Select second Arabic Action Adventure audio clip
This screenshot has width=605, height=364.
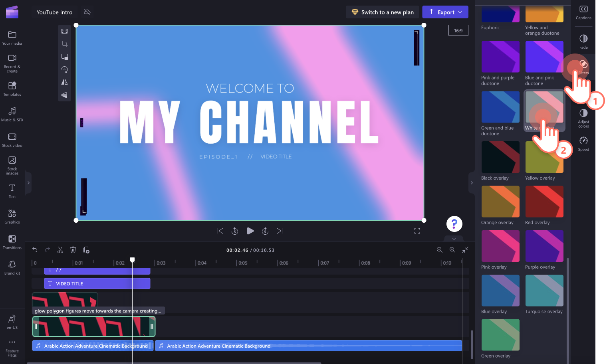click(308, 346)
